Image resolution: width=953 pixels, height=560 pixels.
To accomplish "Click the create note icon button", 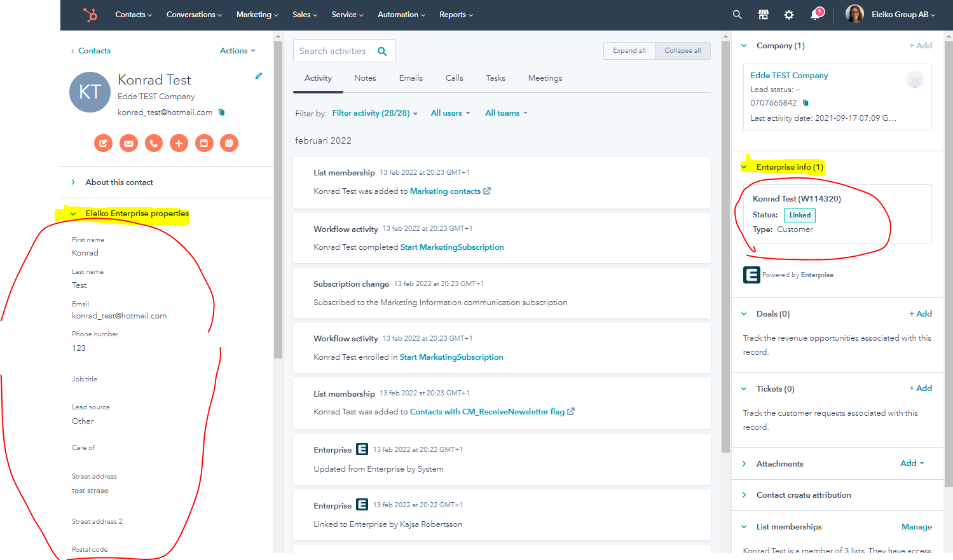I will click(103, 143).
